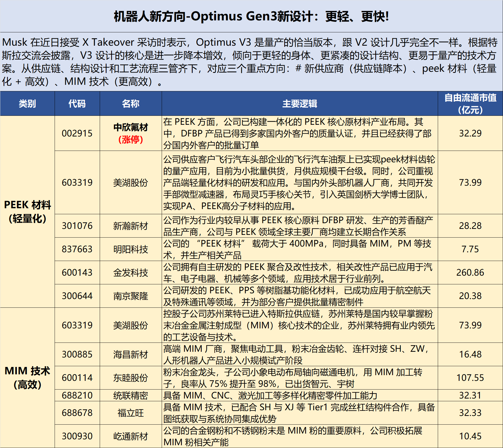Click logic text starting '公司供应客户飞行汽车头部企业'
503x448 pixels.
(x=299, y=183)
